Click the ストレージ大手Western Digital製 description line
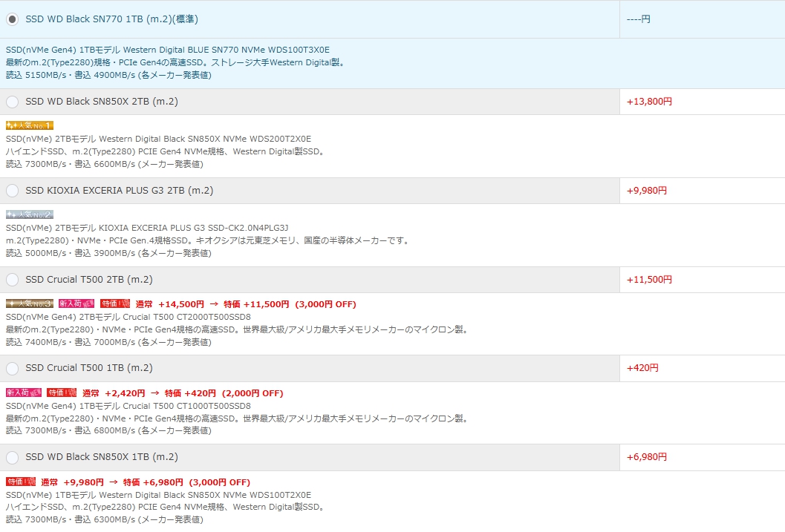 176,62
